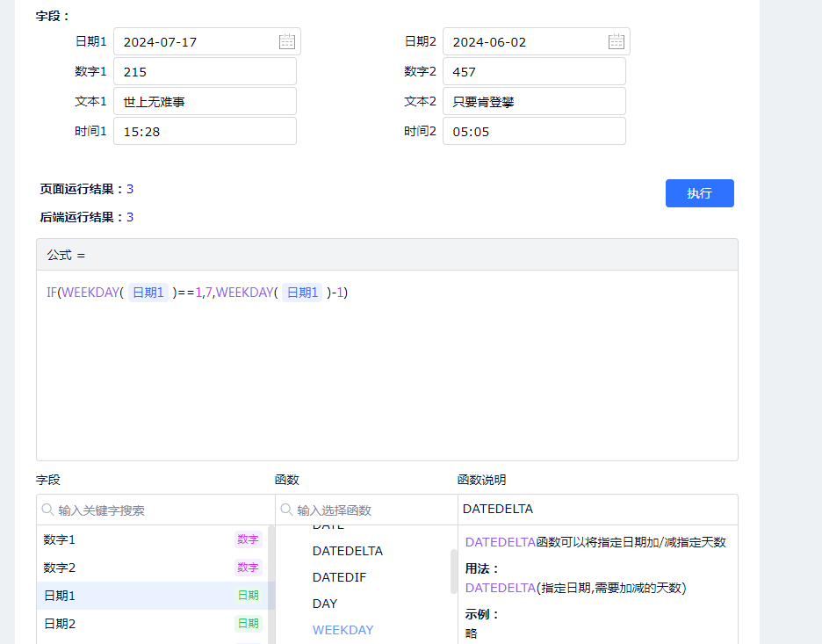Choose DATEDIF from function list
This screenshot has width=822, height=644.
click(x=339, y=577)
